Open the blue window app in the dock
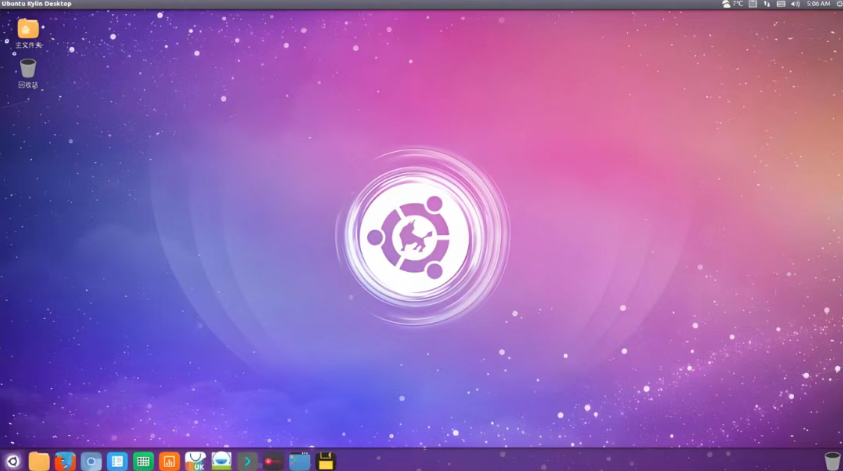Image resolution: width=843 pixels, height=471 pixels. pyautogui.click(x=299, y=461)
